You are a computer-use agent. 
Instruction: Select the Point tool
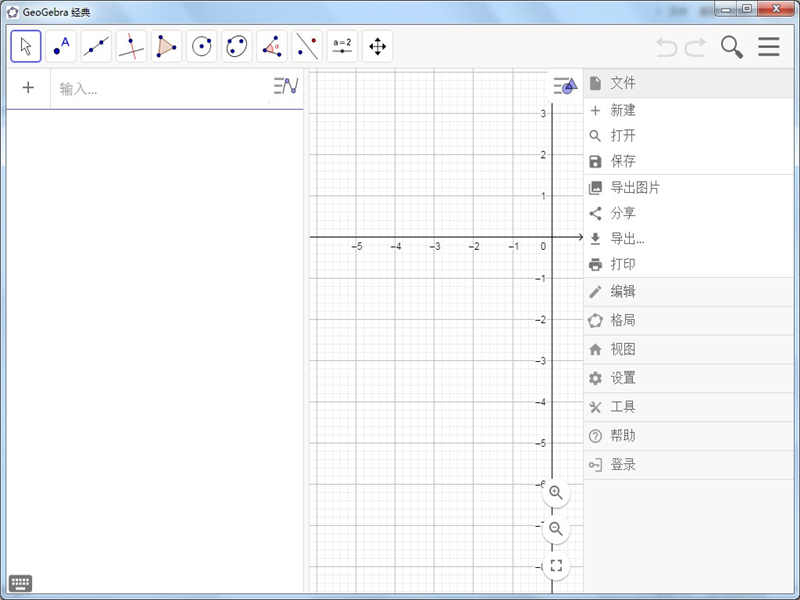(x=61, y=46)
